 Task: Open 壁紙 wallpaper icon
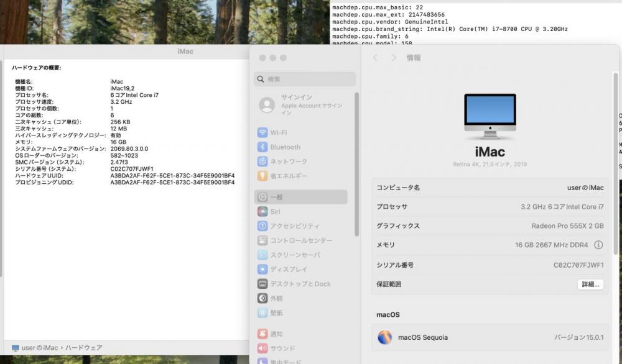coord(262,312)
